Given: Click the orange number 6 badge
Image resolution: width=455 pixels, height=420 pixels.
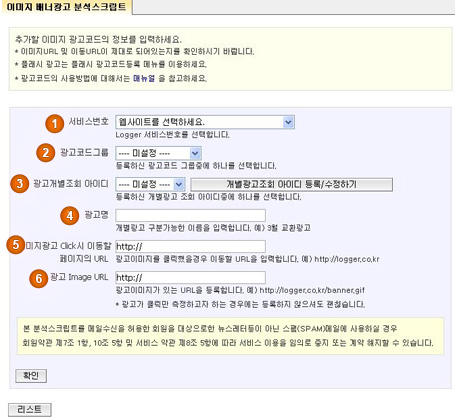Looking at the screenshot, I should click(x=39, y=278).
